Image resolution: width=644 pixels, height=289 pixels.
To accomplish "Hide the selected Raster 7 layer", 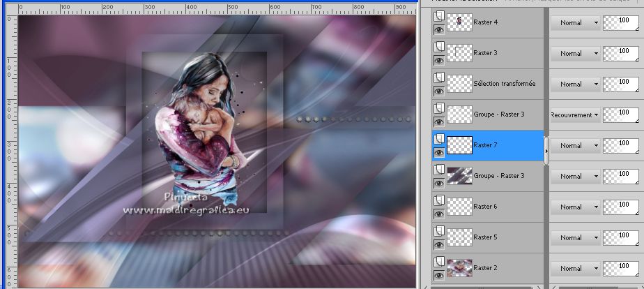I will click(439, 152).
